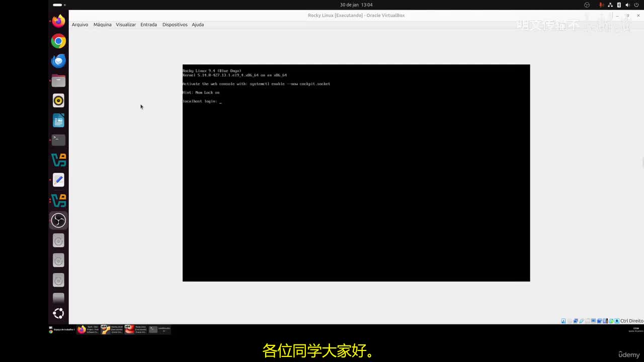Open the volume tray icon
644x362 pixels.
[627, 5]
